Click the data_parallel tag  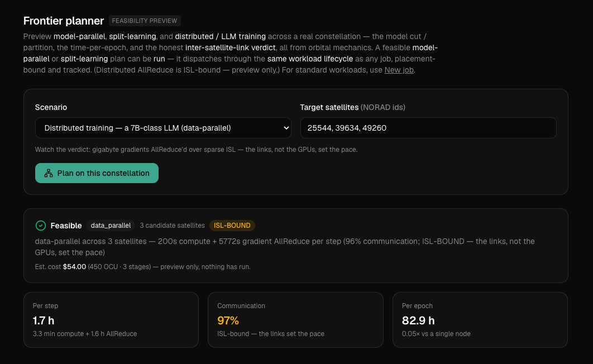[x=111, y=226]
